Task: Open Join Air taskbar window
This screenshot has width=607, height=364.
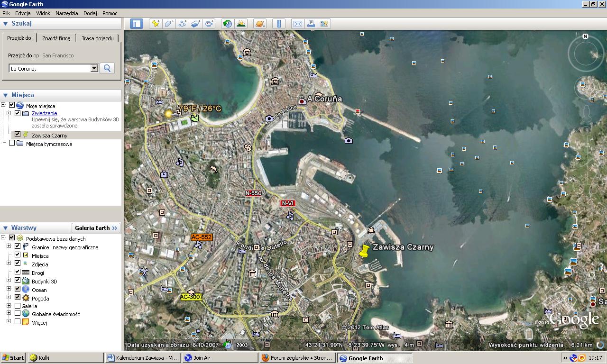Action: tap(221, 358)
